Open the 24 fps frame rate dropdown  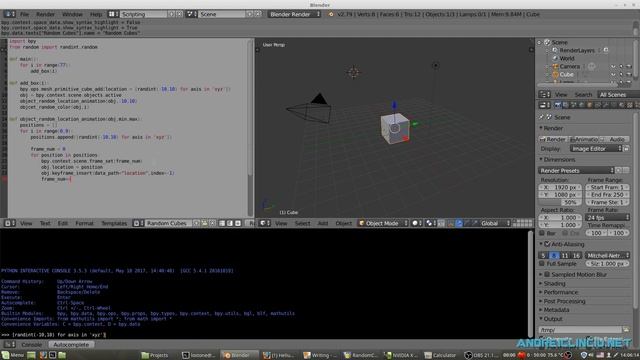click(x=607, y=218)
